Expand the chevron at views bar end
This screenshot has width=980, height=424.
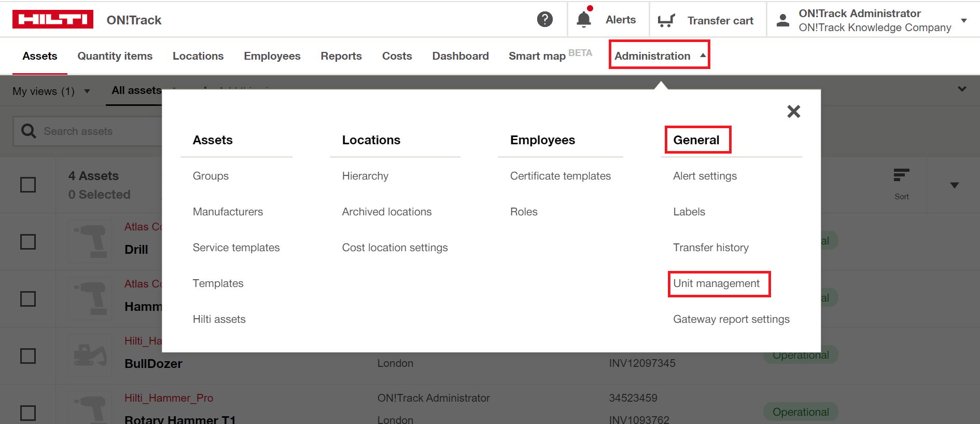[962, 89]
